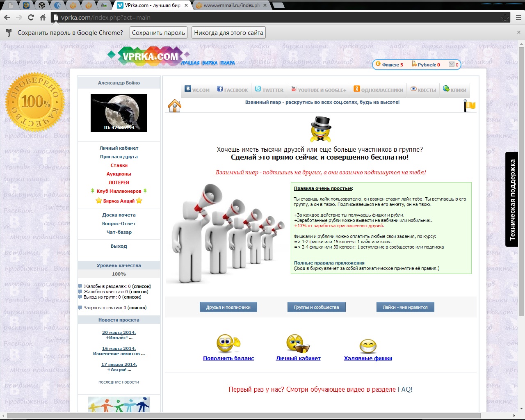Open the YOUTUBE И GOOGLE+ tab
The width and height of the screenshot is (525, 420).
click(x=318, y=90)
